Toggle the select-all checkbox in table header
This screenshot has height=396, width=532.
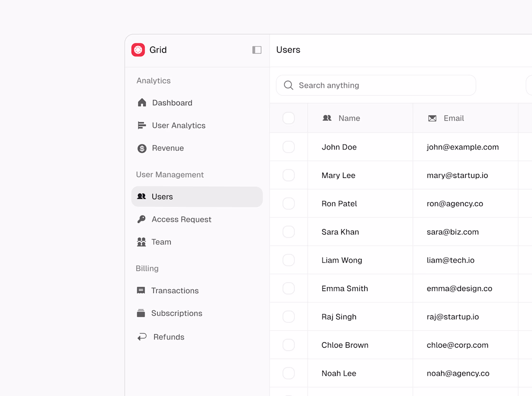(x=289, y=118)
